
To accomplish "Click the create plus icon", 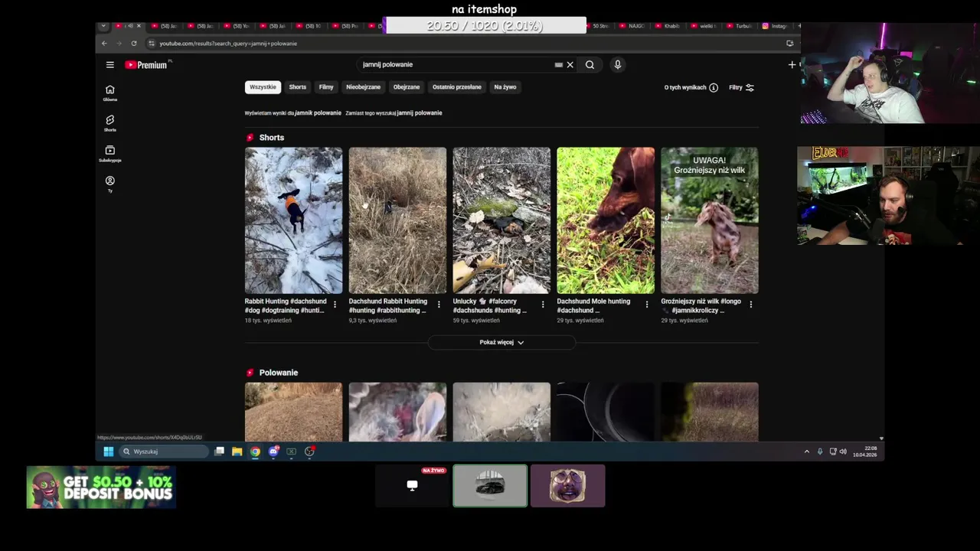I will pos(792,65).
